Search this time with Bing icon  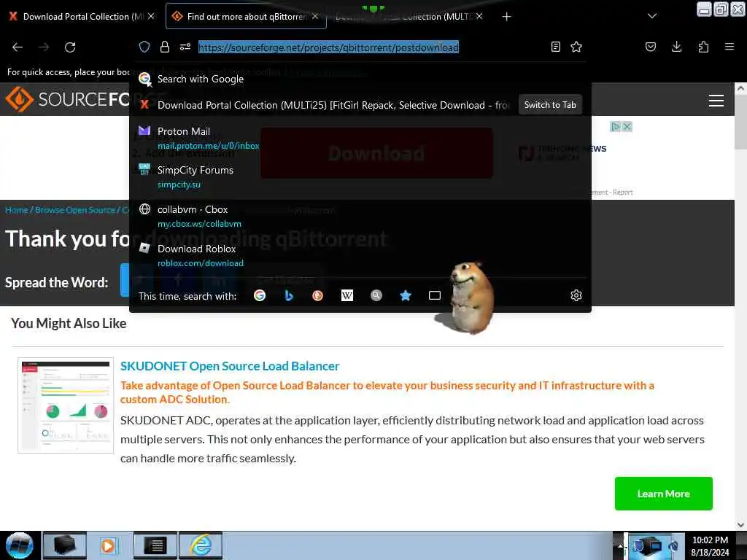pos(289,296)
